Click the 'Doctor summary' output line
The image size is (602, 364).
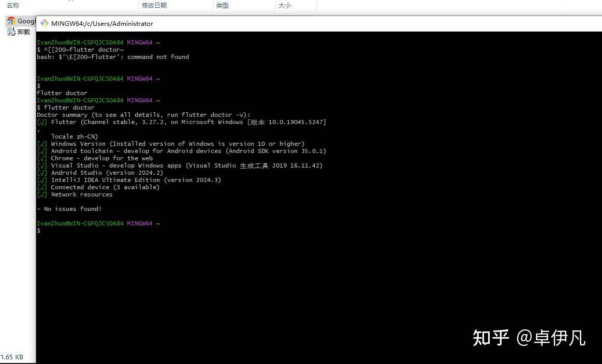point(143,115)
